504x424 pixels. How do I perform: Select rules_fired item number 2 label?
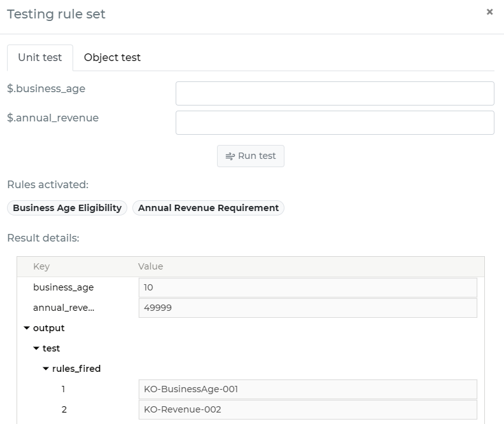pyautogui.click(x=64, y=409)
